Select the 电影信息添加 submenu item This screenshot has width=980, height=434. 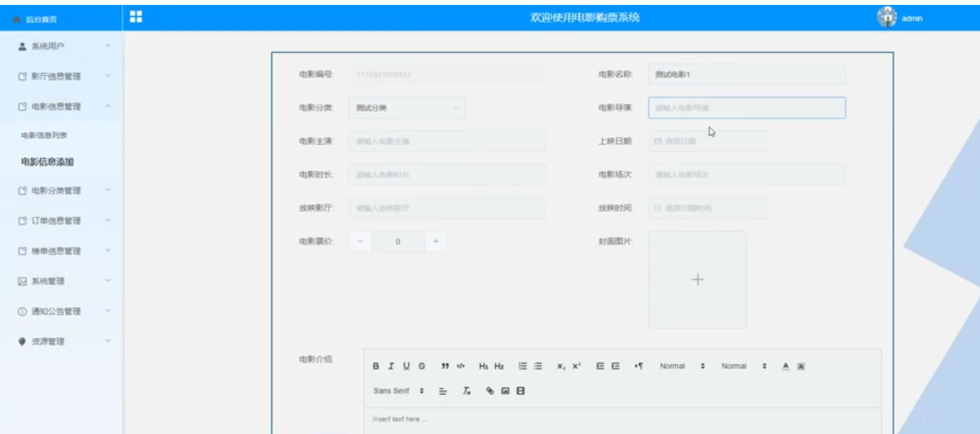(47, 161)
